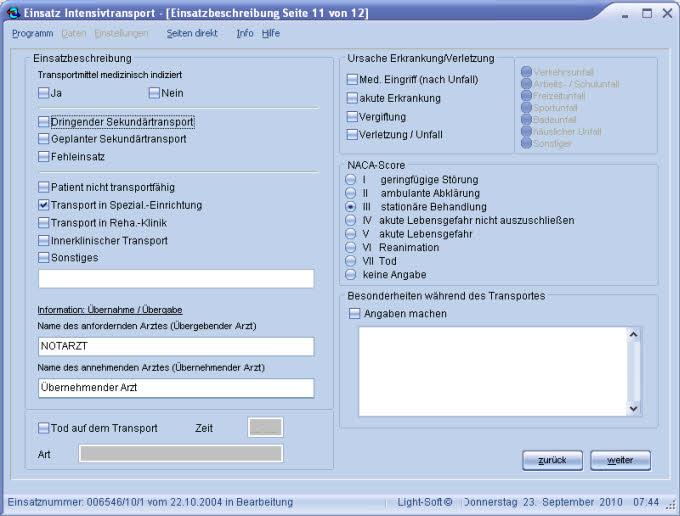This screenshot has height=516, width=680.
Task: Tick Dringender Sekundärtransport
Action: point(43,122)
